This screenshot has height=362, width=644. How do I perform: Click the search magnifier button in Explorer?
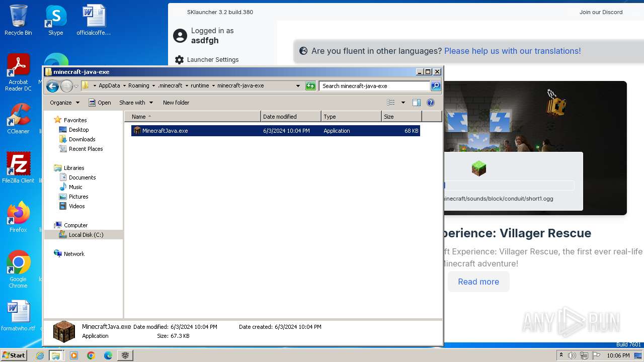click(x=436, y=86)
